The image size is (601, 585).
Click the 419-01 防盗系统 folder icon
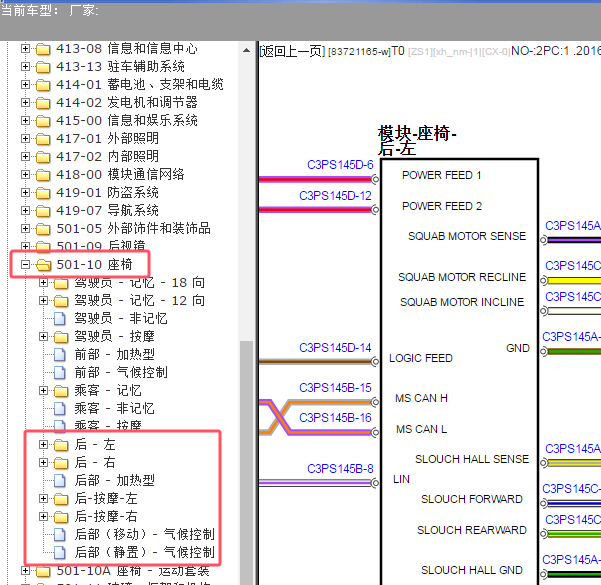[x=43, y=193]
